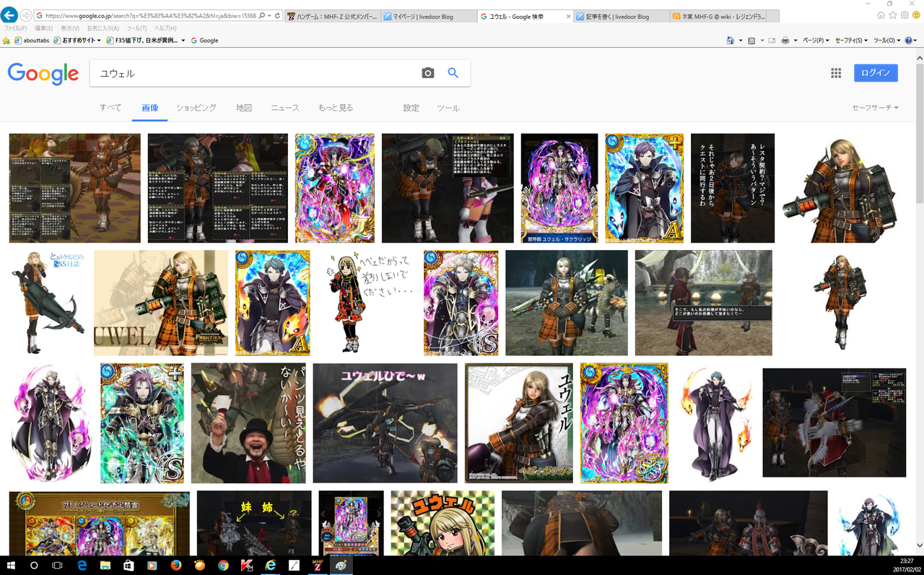Open the man in top hat image result
Viewport: 924px width, 575px height.
(248, 423)
